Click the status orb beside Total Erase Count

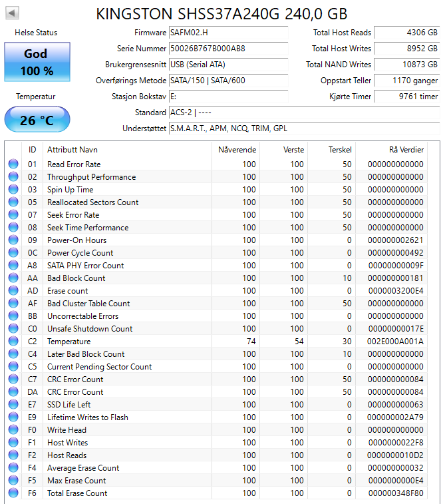click(13, 493)
